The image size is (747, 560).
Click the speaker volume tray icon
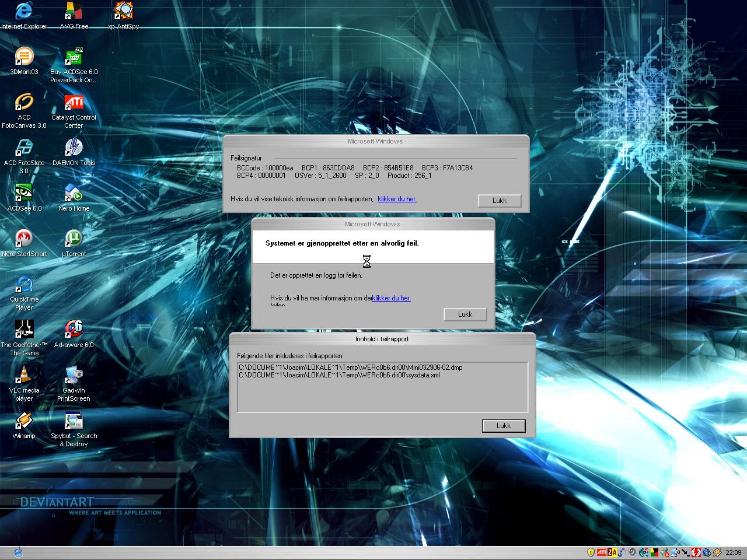pyautogui.click(x=632, y=552)
